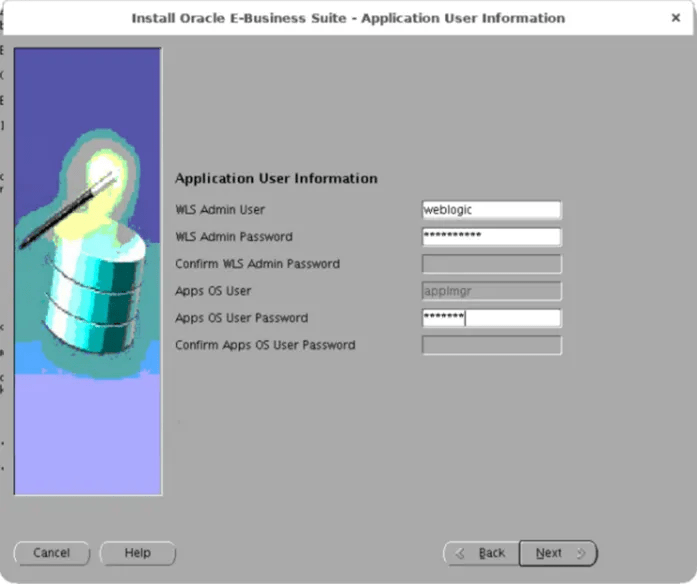This screenshot has width=697, height=584.
Task: Click the installer window title bar
Action: point(347,18)
